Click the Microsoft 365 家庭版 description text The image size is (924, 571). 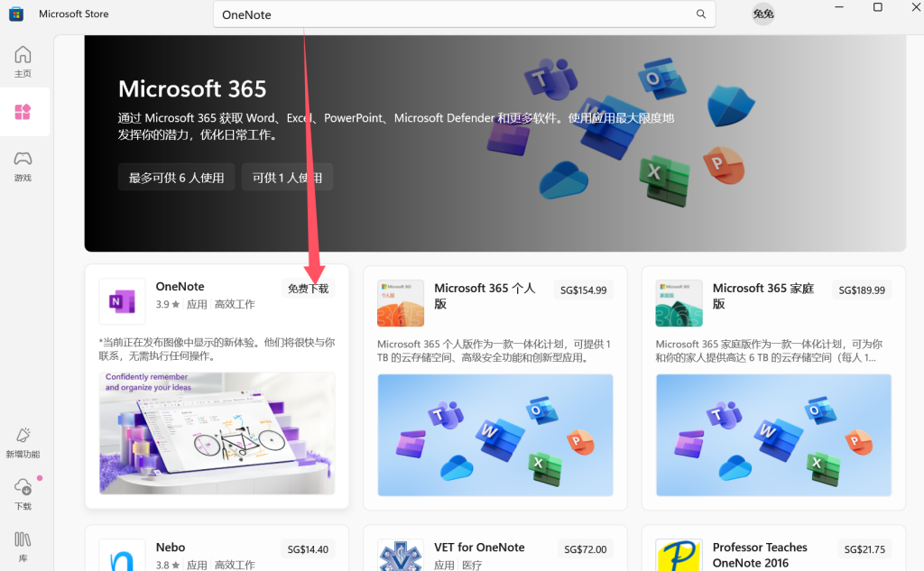769,351
